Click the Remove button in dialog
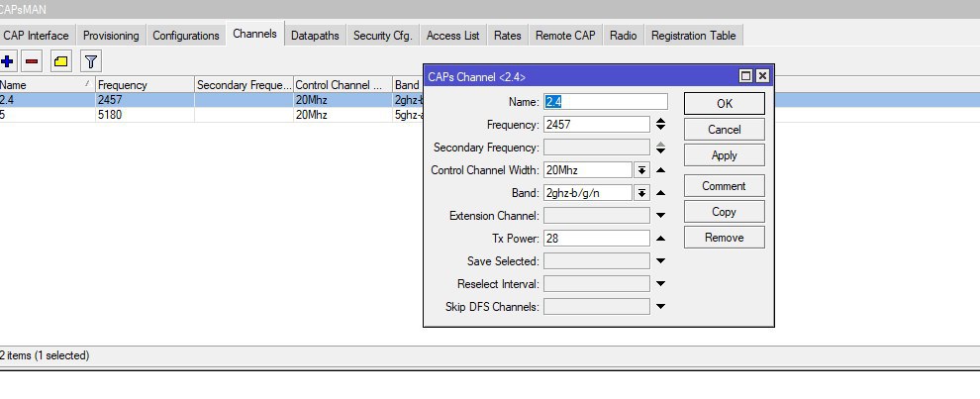This screenshot has width=980, height=399. point(725,237)
